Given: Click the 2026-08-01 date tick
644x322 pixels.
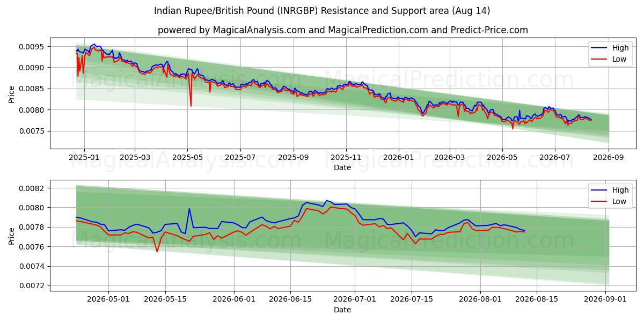Looking at the screenshot, I should [x=481, y=299].
